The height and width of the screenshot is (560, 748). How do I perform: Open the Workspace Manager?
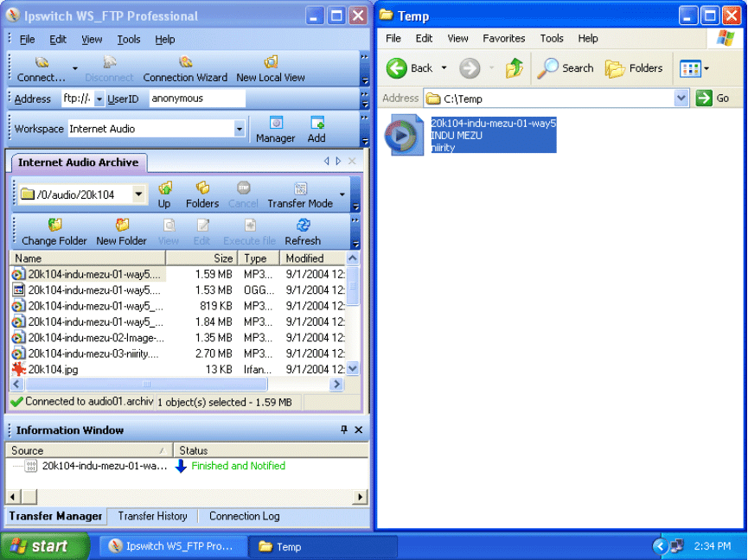coord(275,129)
